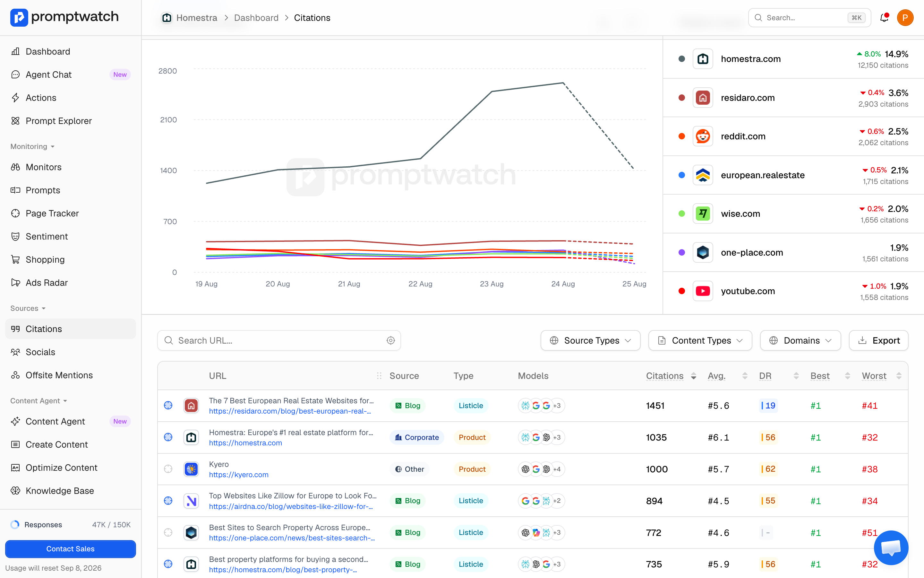The image size is (924, 578).
Task: Click the drag handle beside URL column
Action: click(379, 376)
